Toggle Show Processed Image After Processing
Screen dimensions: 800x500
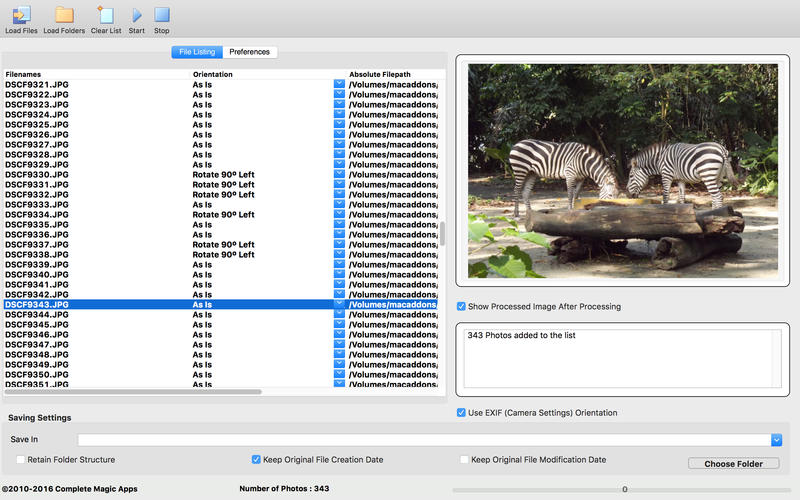click(461, 307)
